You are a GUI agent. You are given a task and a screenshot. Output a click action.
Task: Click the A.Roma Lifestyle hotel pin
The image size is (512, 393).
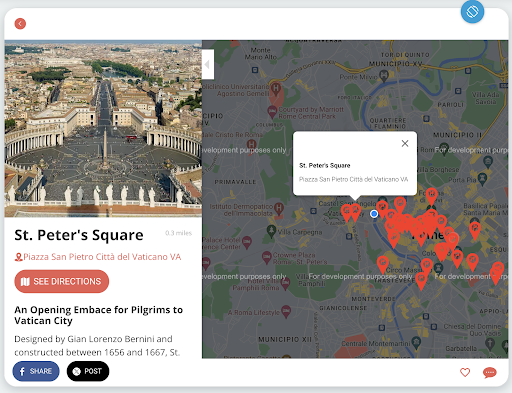[x=286, y=311]
